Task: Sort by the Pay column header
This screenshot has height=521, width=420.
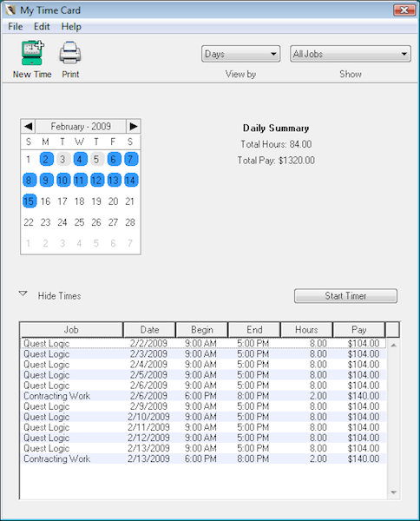Action: point(359,330)
